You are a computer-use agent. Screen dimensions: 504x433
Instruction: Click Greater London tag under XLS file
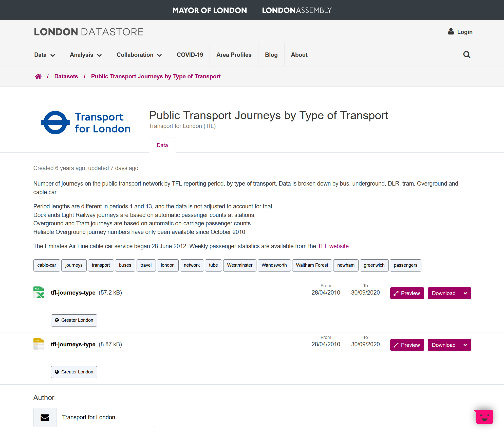74,320
